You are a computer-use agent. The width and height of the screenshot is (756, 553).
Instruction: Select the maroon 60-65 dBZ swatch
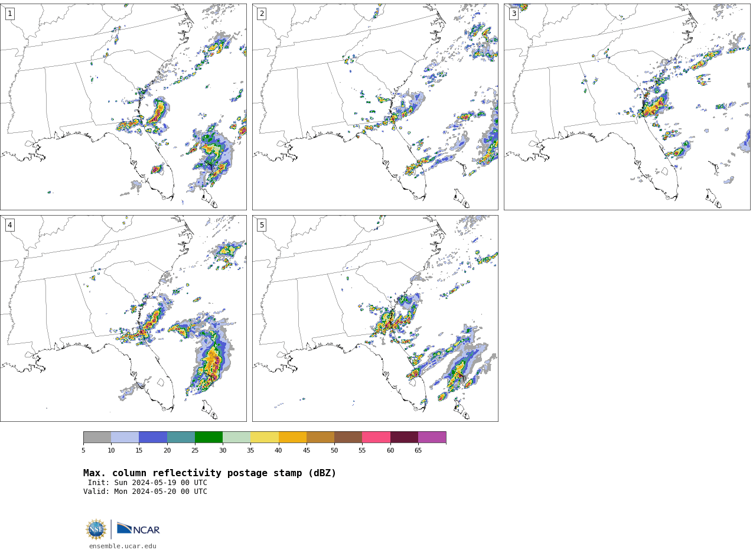[x=404, y=437]
